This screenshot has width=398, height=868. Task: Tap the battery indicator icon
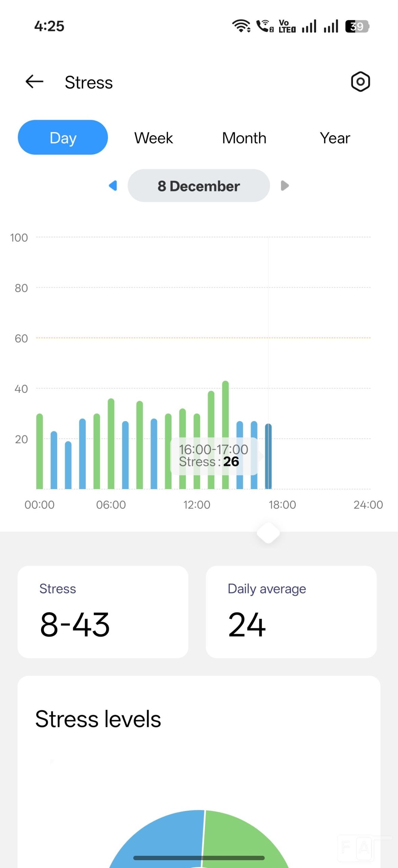click(x=357, y=26)
